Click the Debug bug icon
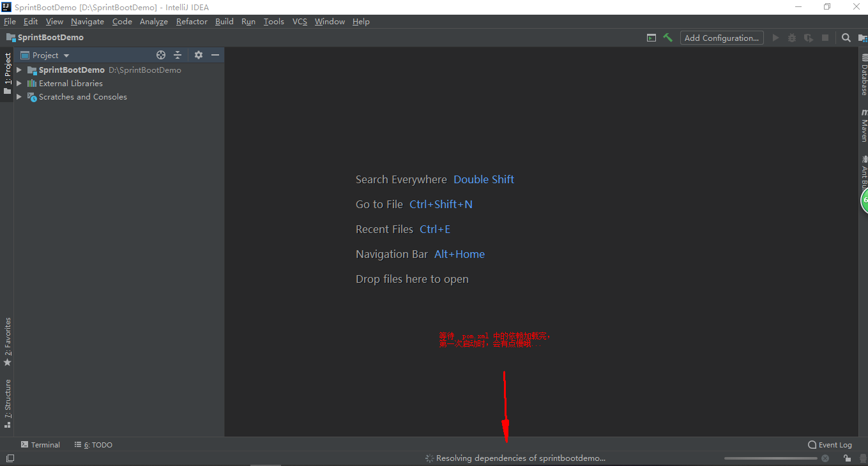Screen dimensions: 868x466 tap(792, 38)
